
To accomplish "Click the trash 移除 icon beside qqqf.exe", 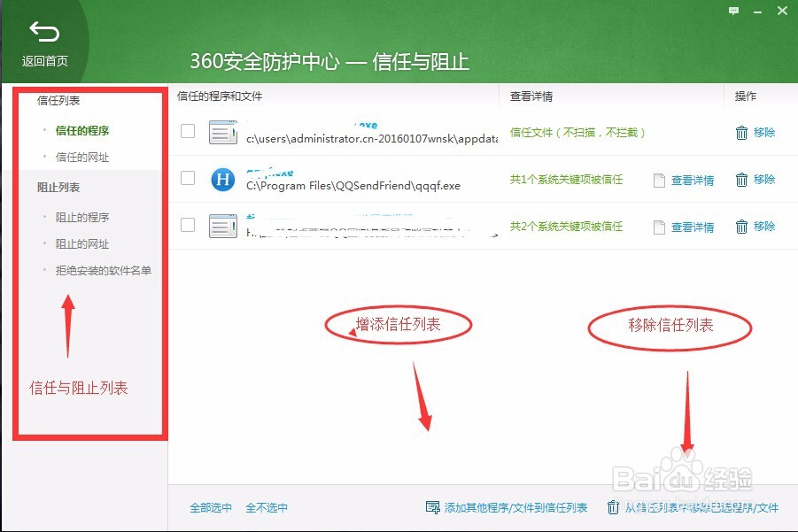I will click(742, 179).
